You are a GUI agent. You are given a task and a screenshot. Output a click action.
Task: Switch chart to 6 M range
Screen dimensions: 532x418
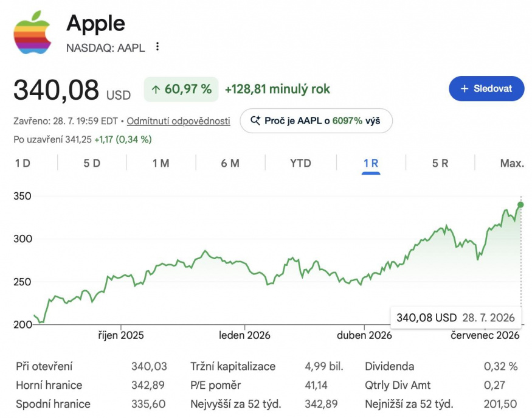(230, 163)
